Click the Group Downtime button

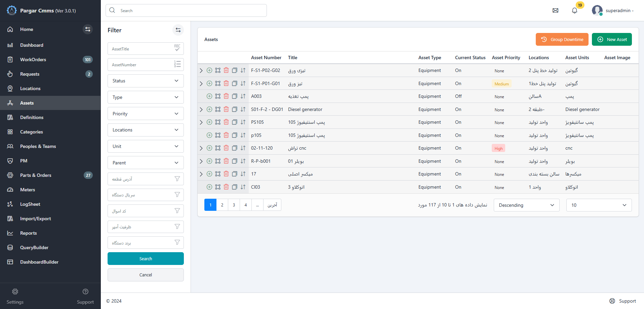pyautogui.click(x=562, y=39)
